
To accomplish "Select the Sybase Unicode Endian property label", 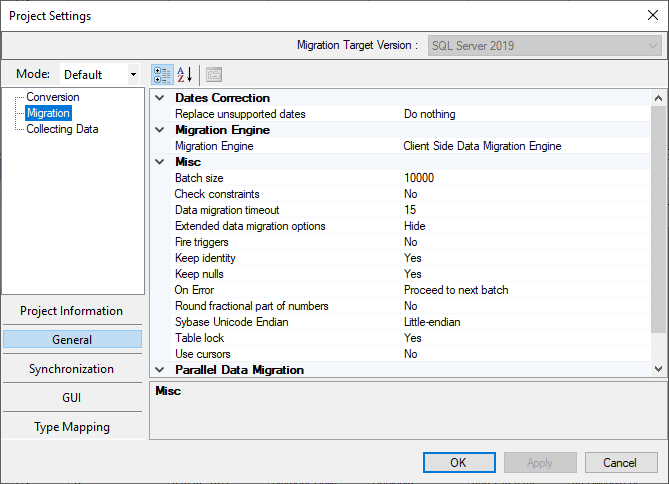I will point(232,322).
